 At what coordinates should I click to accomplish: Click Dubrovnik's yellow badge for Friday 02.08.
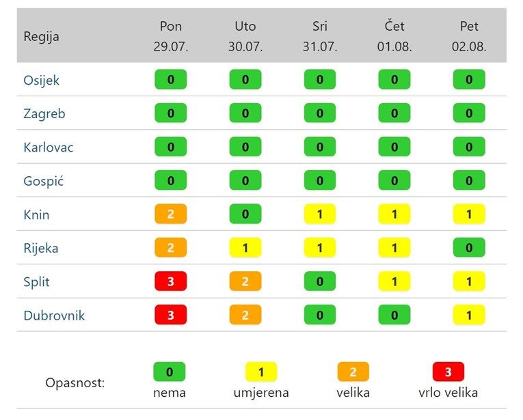pos(469,316)
